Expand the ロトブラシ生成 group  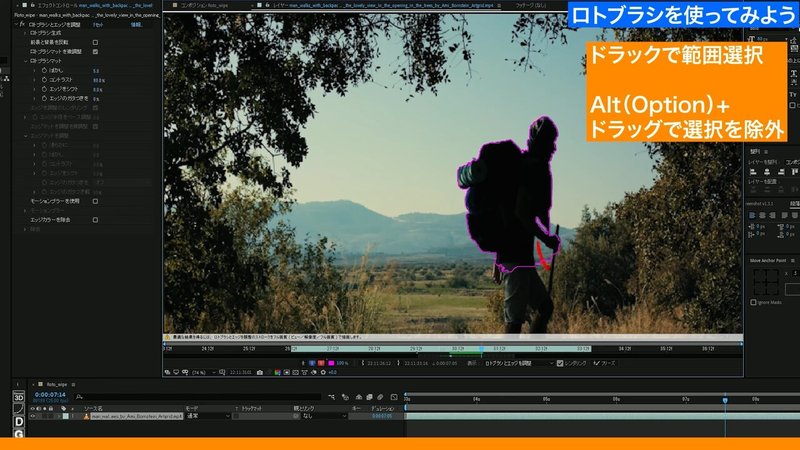point(26,33)
